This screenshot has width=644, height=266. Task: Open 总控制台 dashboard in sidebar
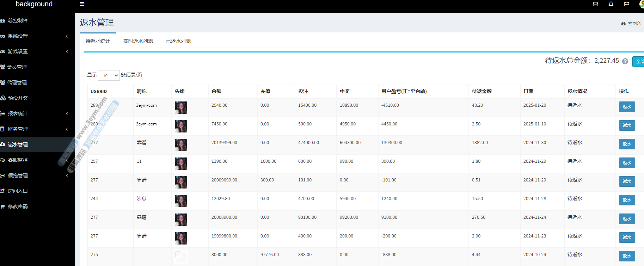[18, 20]
